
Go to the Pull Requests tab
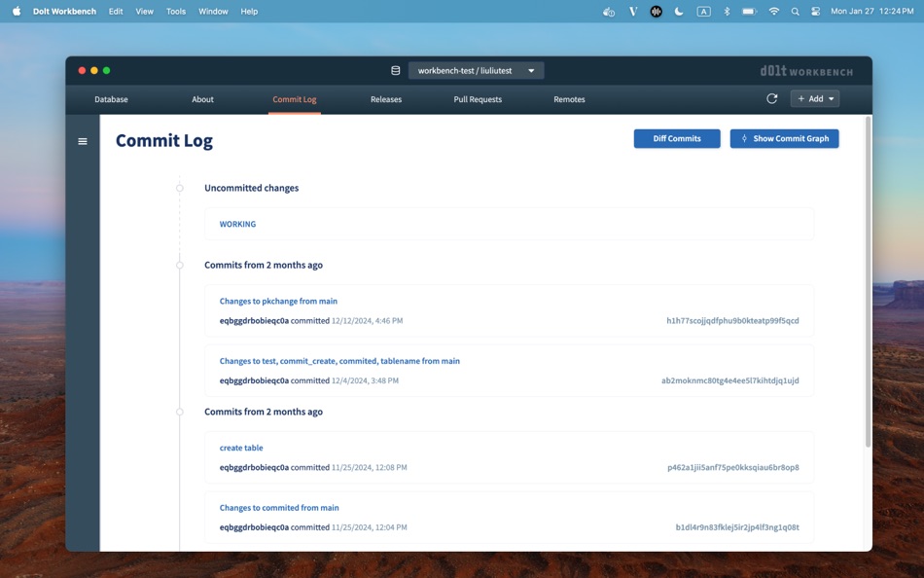(478, 99)
